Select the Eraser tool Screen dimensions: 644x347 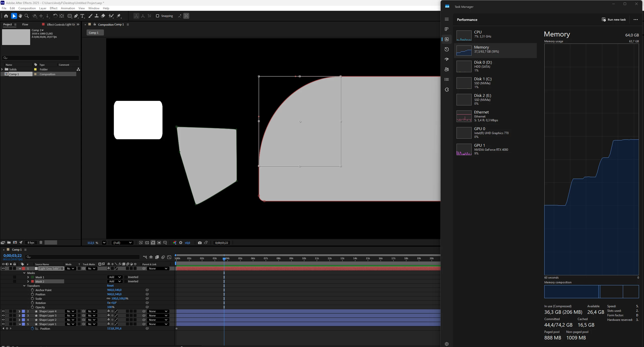coord(103,16)
